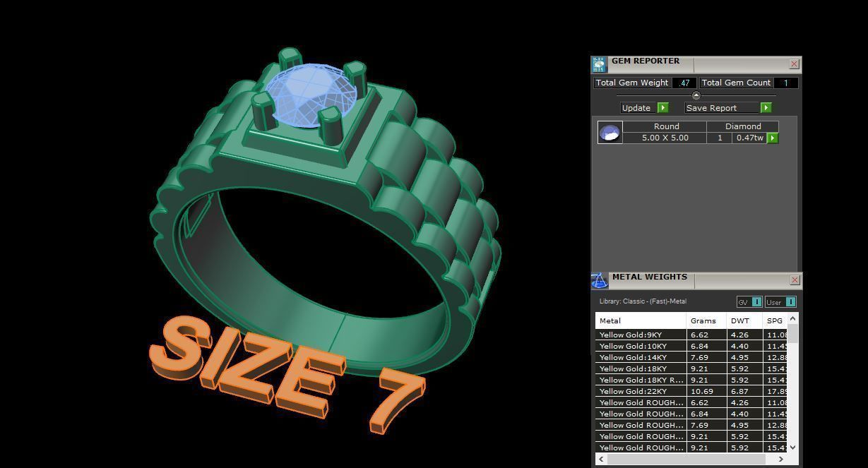868x468 pixels.
Task: Click the 10.69 grams cell
Action: click(706, 391)
